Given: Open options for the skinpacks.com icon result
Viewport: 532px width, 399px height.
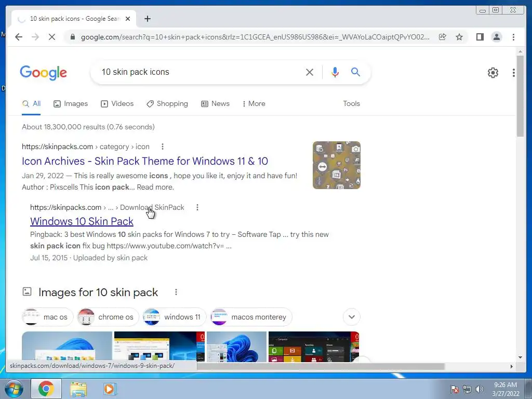Looking at the screenshot, I should (x=163, y=147).
